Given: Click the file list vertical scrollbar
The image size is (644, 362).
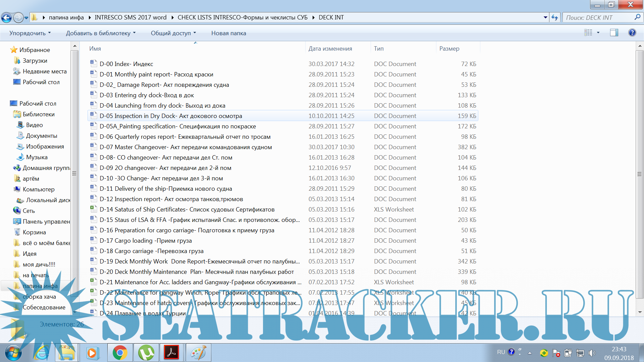Looking at the screenshot, I should point(639,174).
